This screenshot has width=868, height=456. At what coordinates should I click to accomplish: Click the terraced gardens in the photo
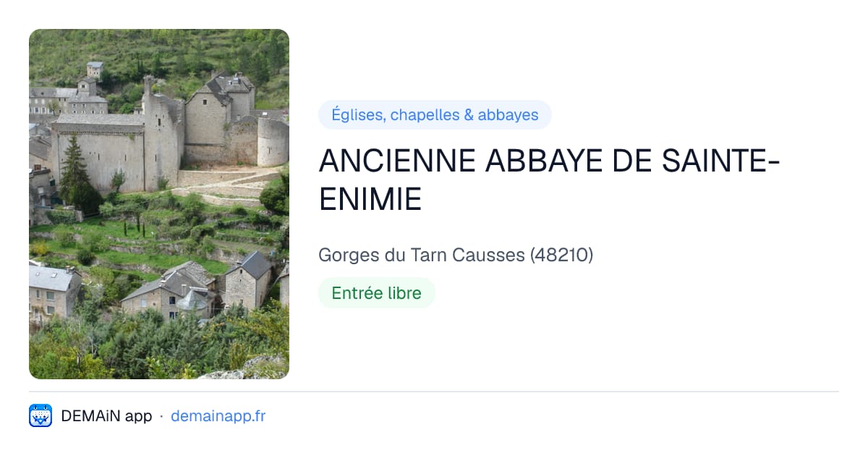[166, 232]
